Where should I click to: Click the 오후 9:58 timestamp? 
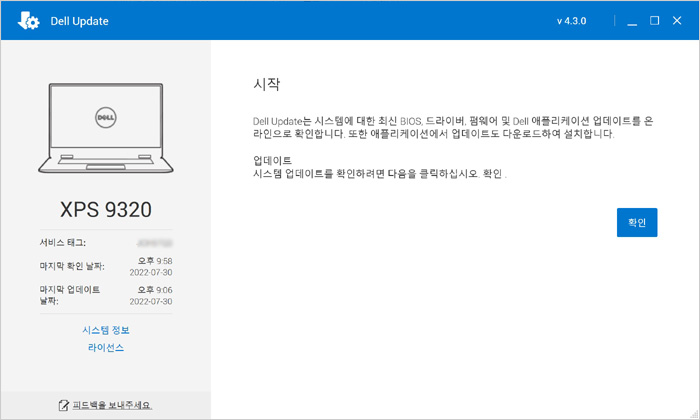155,261
